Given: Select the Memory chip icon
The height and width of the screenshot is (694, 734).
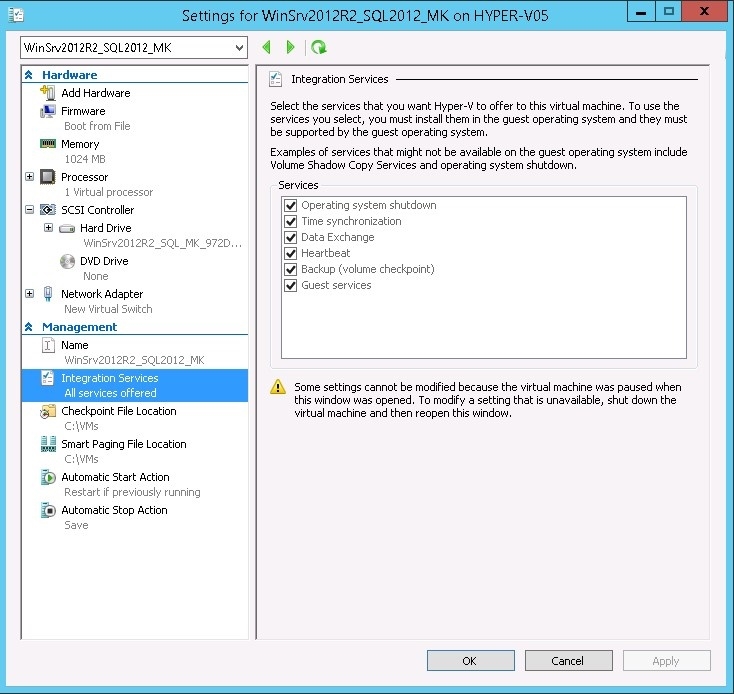Looking at the screenshot, I should click(47, 144).
